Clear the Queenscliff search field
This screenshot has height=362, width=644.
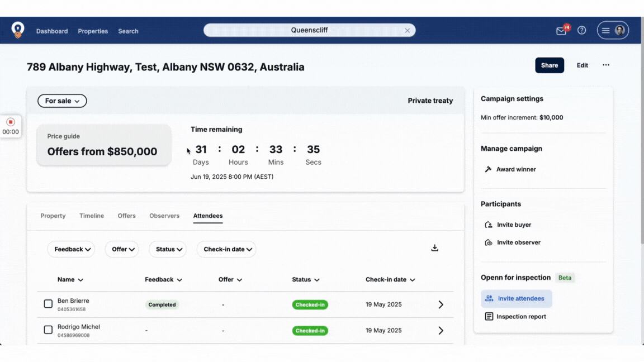tap(408, 31)
